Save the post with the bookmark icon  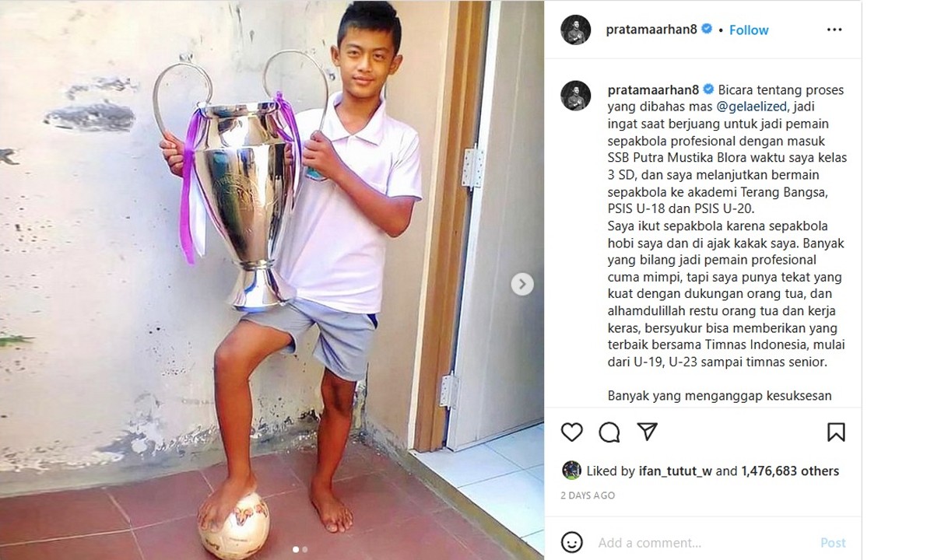[836, 432]
